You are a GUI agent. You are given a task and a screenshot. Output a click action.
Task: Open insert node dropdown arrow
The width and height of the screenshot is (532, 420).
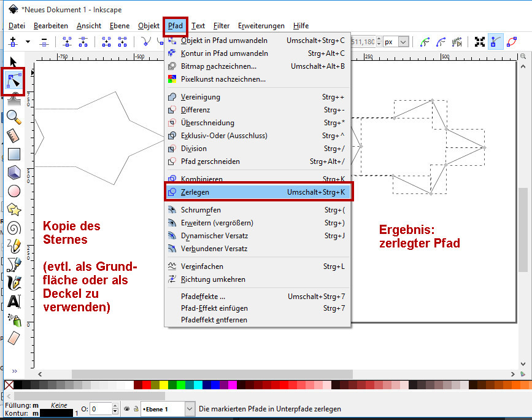coord(28,42)
